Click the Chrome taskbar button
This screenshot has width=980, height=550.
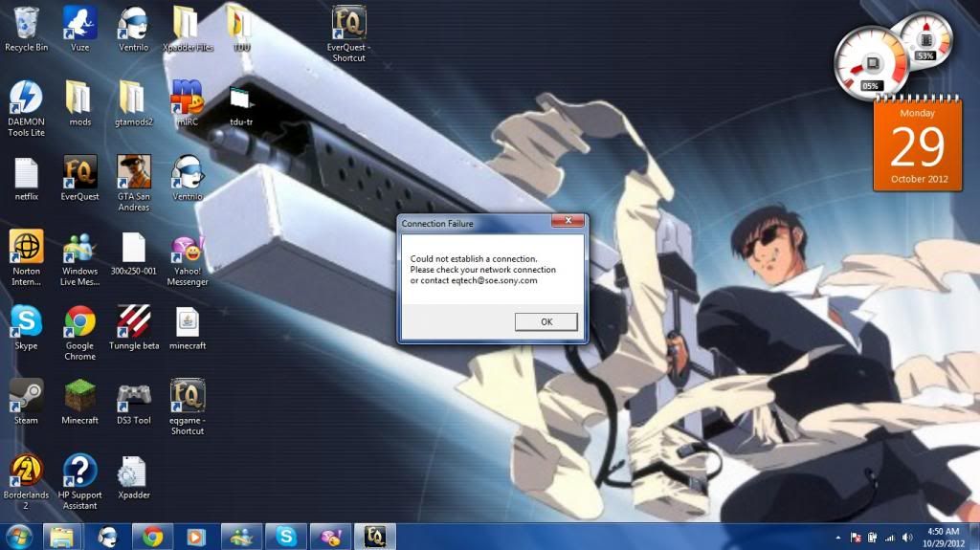pos(152,537)
